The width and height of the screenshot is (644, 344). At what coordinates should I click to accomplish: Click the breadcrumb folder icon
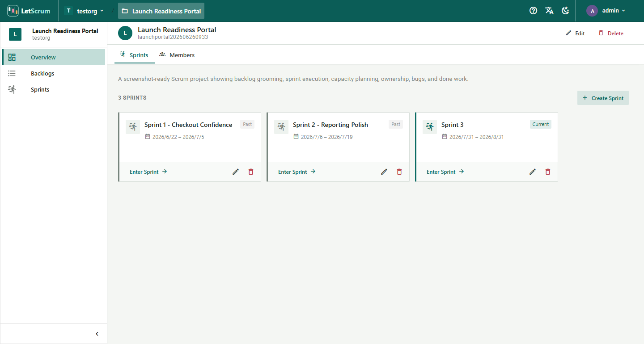coord(125,11)
